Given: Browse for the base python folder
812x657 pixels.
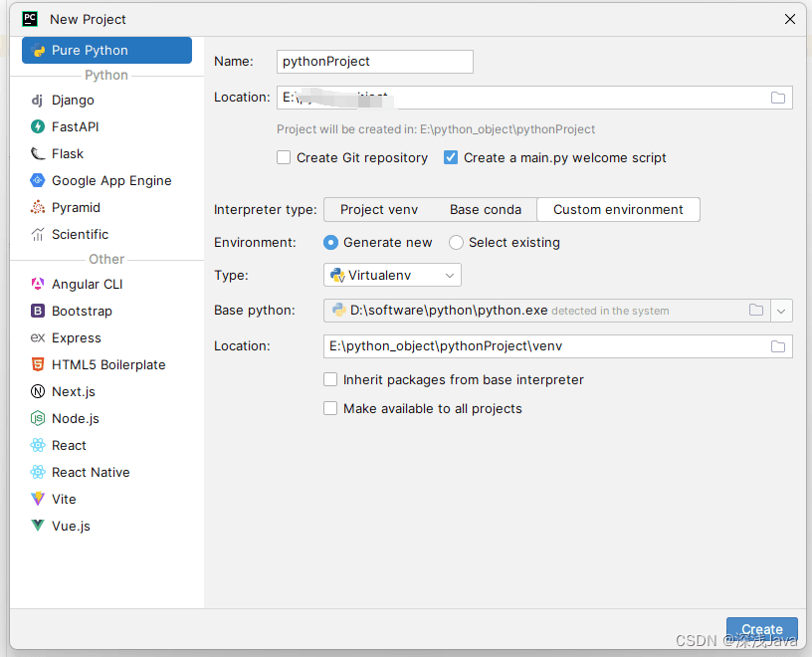Looking at the screenshot, I should 756,310.
